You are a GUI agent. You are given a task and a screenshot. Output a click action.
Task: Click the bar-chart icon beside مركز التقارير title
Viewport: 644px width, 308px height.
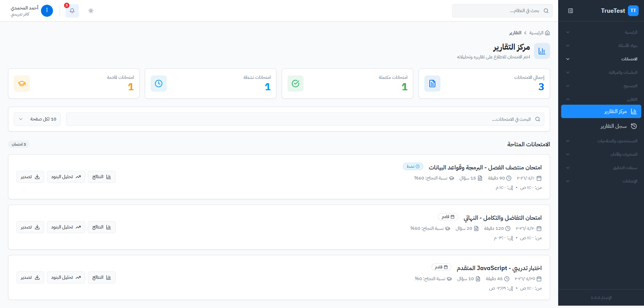pos(542,51)
